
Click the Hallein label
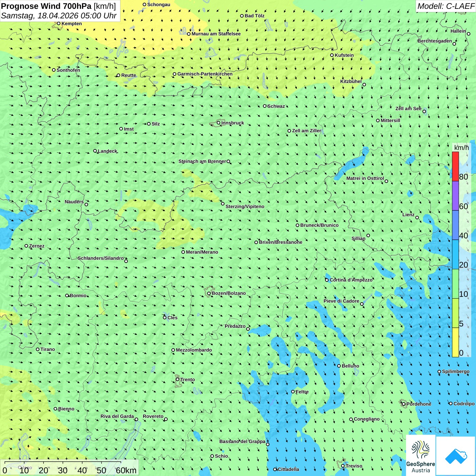coord(458,31)
